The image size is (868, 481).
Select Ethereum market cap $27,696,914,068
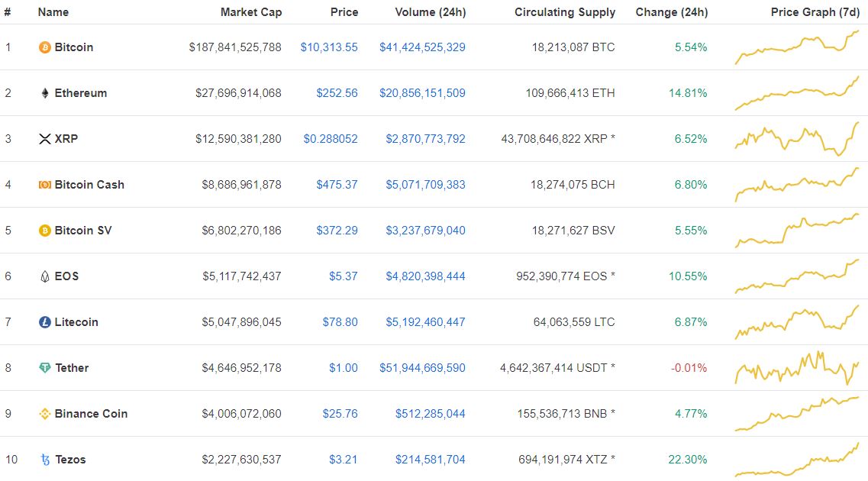point(239,93)
